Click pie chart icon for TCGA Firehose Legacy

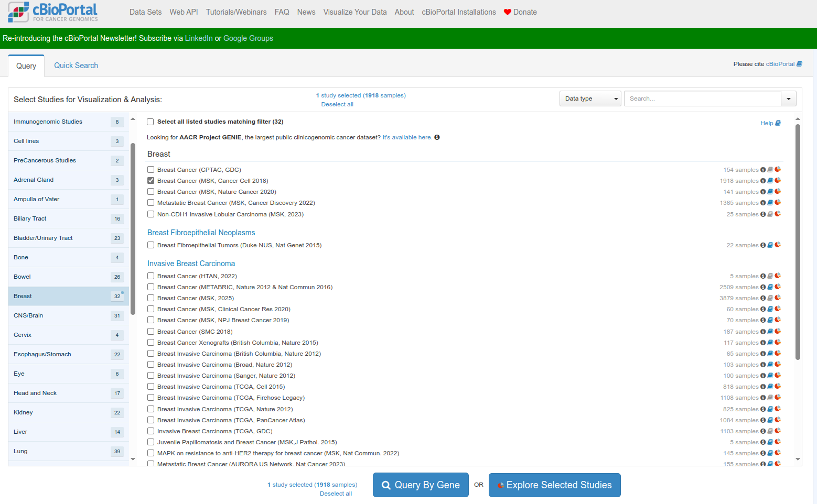pyautogui.click(x=778, y=398)
